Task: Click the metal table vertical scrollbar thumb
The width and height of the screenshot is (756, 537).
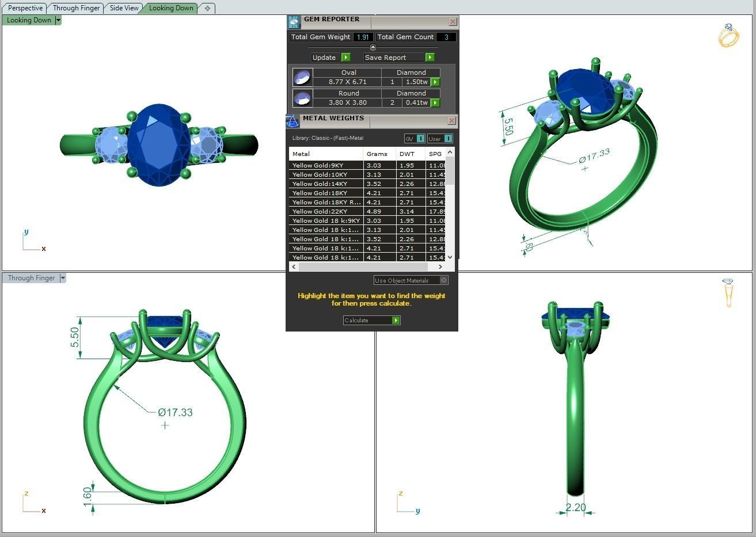Action: [x=450, y=170]
